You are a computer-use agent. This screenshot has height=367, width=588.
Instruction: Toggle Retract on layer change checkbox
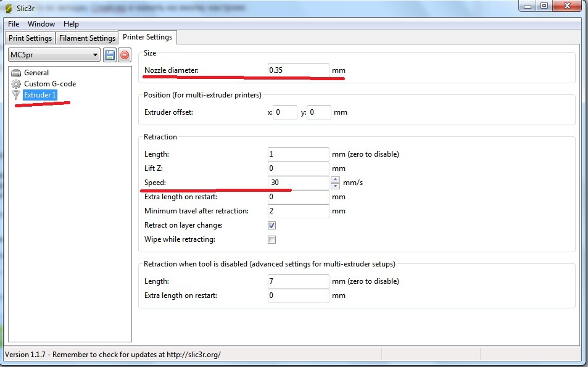(272, 225)
